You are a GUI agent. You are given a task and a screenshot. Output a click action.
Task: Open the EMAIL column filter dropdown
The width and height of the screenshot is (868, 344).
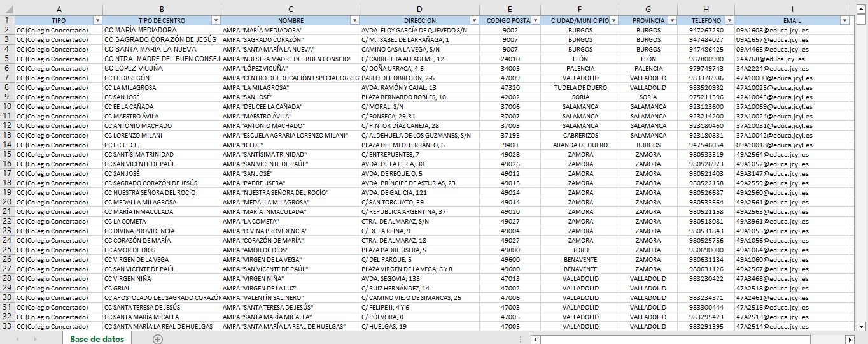(x=844, y=20)
